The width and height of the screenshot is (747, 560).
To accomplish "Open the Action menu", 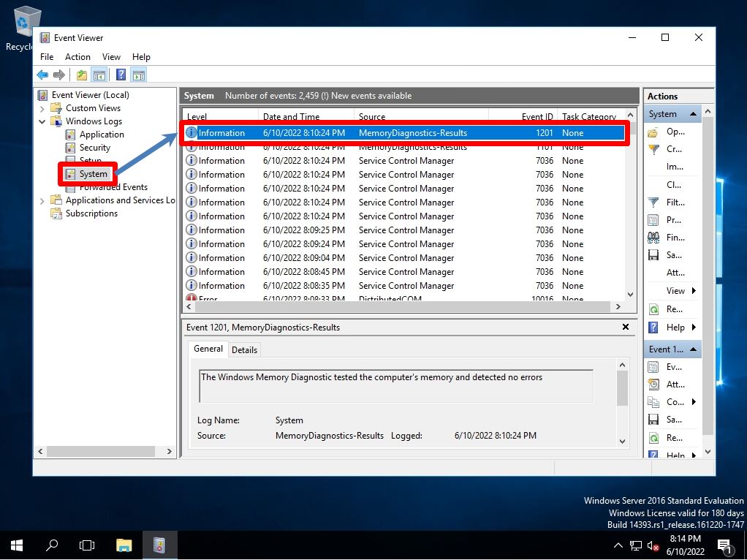I will 77,56.
